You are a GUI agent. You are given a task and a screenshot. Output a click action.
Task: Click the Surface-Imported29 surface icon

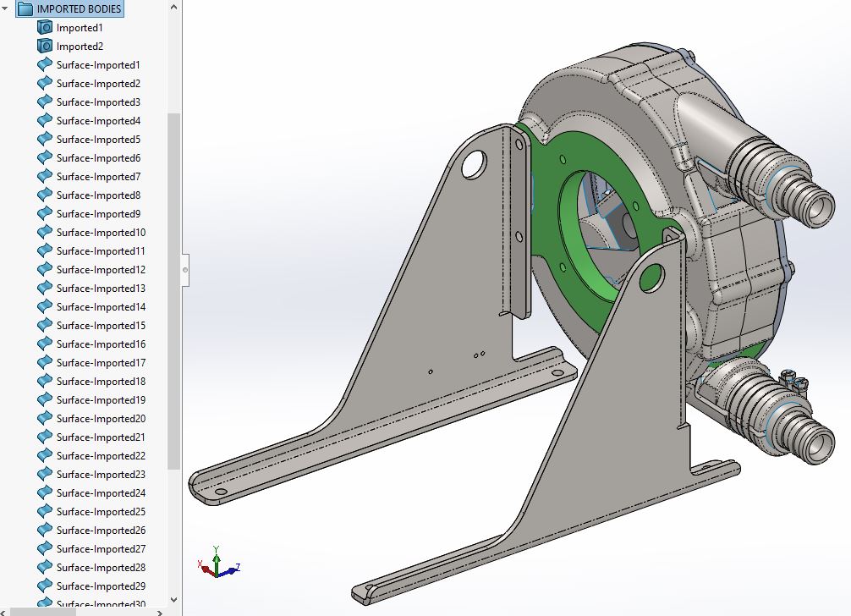[x=45, y=586]
